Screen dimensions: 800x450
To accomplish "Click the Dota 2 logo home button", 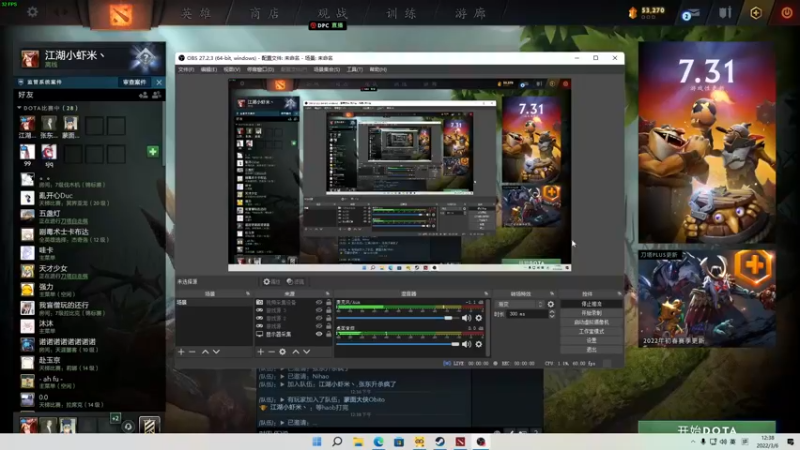I will click(121, 15).
